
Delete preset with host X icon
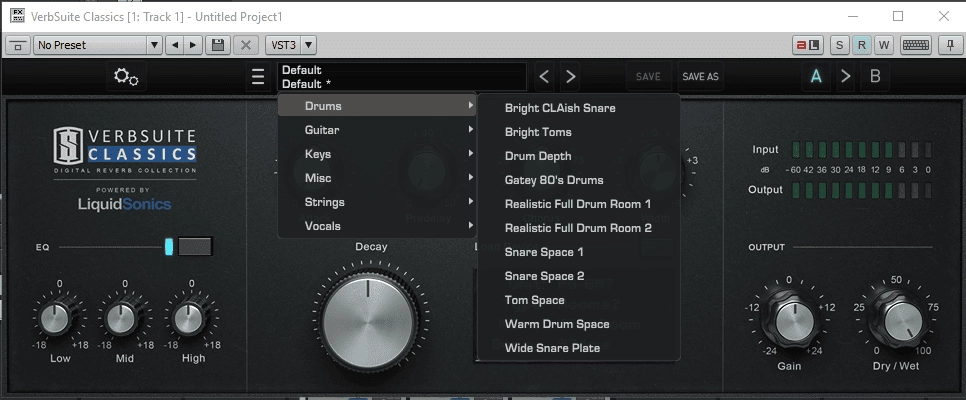pyautogui.click(x=246, y=45)
